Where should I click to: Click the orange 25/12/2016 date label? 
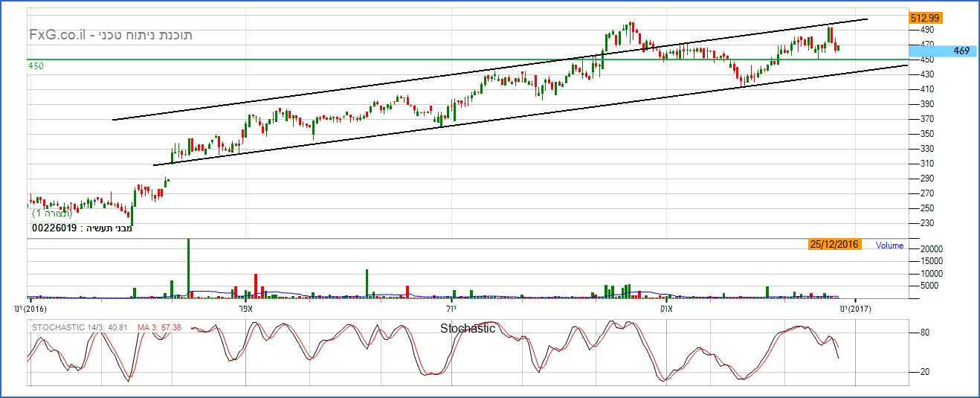pos(834,245)
